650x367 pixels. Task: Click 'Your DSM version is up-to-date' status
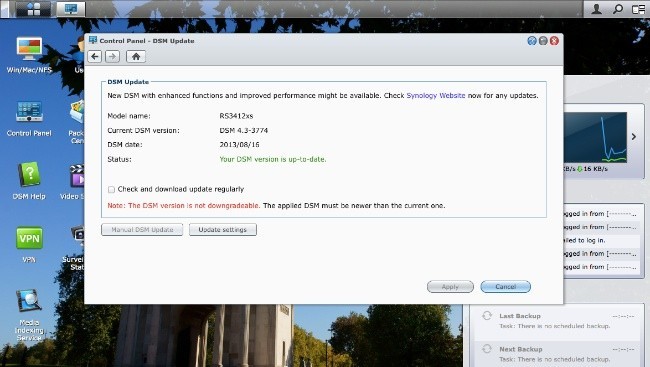click(273, 159)
